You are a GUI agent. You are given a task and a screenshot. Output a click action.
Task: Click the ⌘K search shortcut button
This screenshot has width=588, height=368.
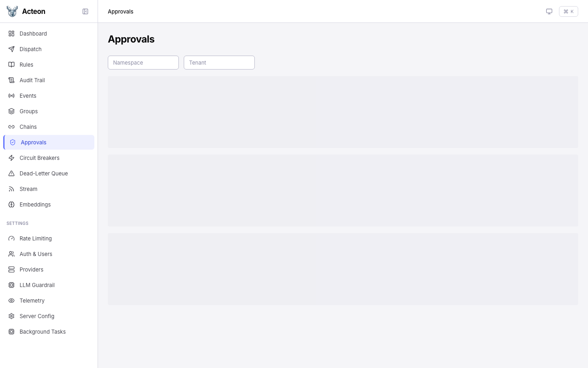pyautogui.click(x=568, y=11)
